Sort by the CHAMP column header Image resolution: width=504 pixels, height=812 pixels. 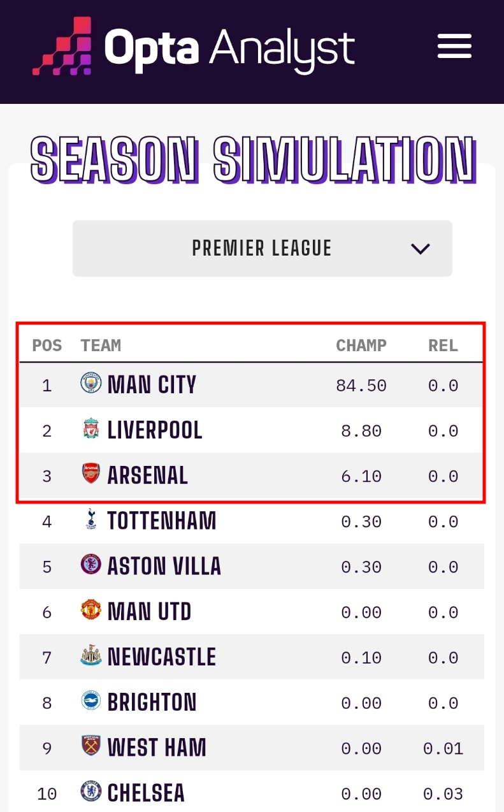361,345
